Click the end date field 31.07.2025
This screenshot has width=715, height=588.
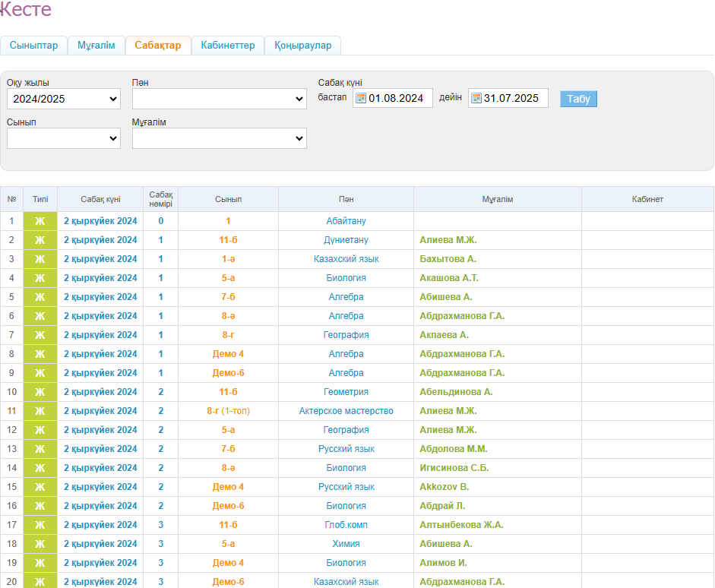[x=513, y=99]
